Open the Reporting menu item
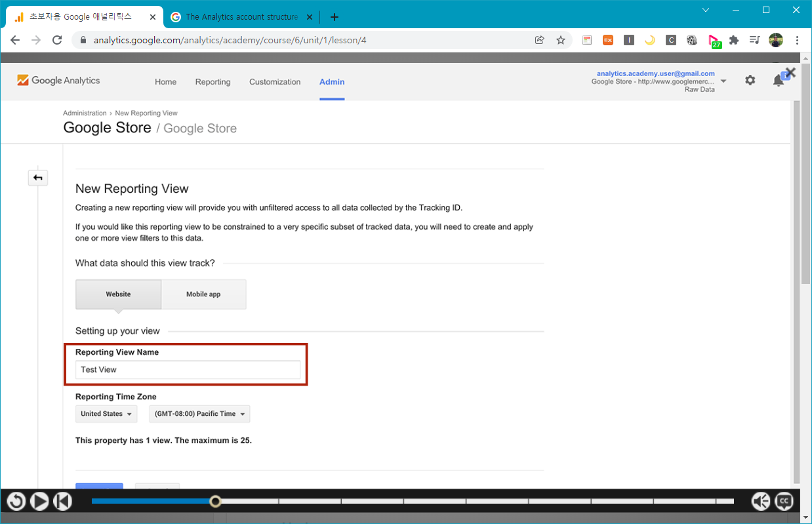The image size is (812, 524). [x=213, y=82]
